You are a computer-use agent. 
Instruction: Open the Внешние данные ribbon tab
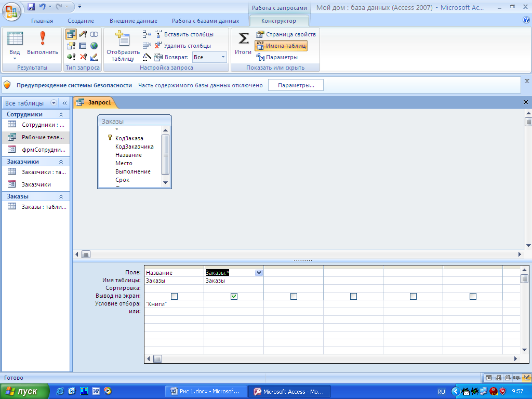coord(134,21)
